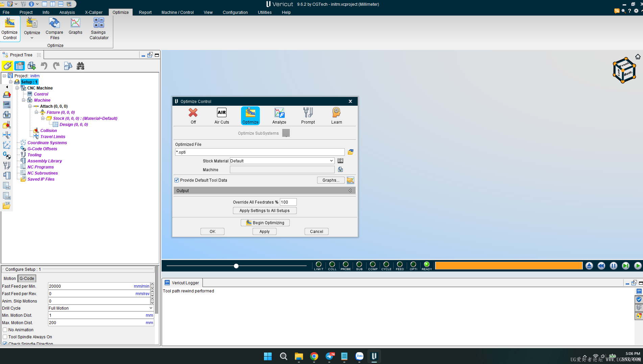The width and height of the screenshot is (643, 364).
Task: Open Compare Files tool
Action: point(54,29)
